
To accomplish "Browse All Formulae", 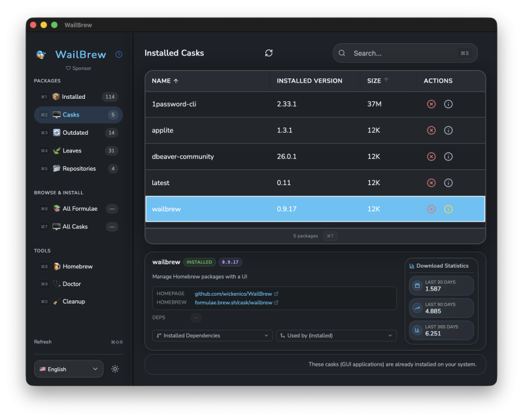I will (x=78, y=209).
